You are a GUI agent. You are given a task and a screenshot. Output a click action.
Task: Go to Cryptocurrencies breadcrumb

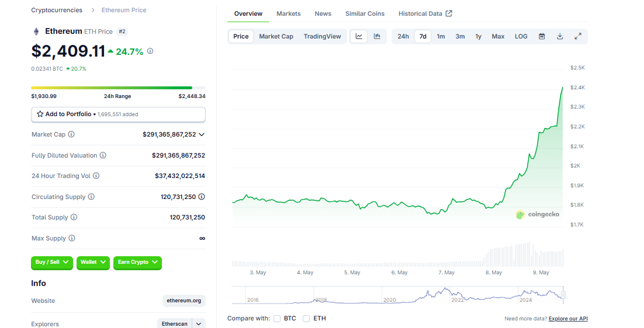click(57, 10)
